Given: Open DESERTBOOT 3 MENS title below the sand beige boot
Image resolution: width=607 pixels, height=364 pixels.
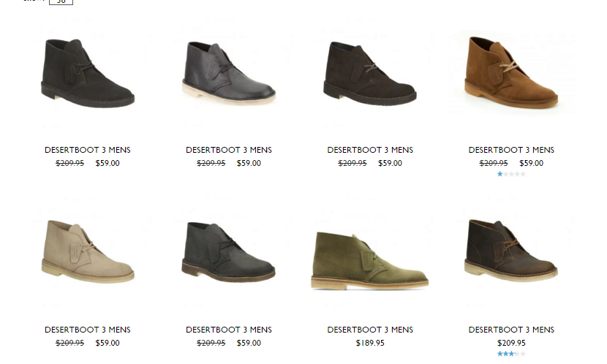Looking at the screenshot, I should tap(88, 330).
